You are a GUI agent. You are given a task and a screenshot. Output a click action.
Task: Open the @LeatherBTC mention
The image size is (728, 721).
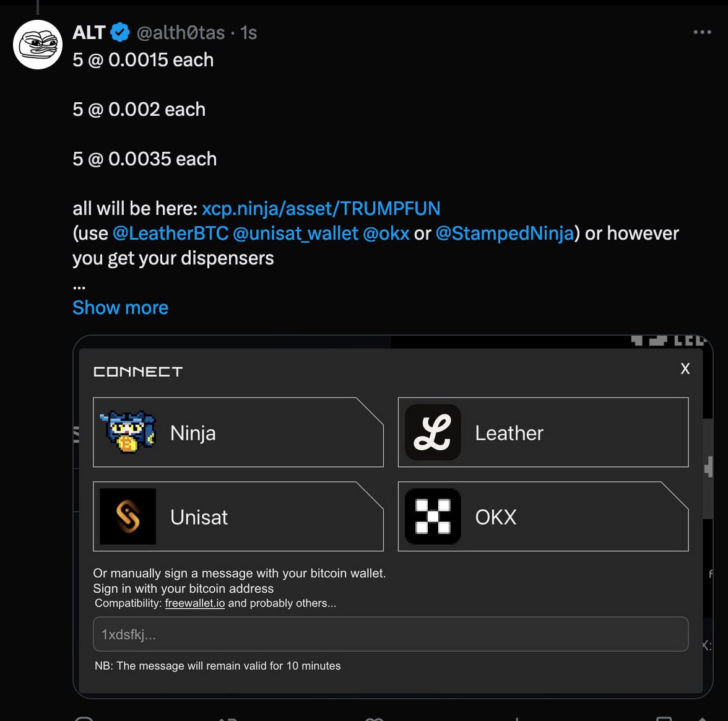170,234
